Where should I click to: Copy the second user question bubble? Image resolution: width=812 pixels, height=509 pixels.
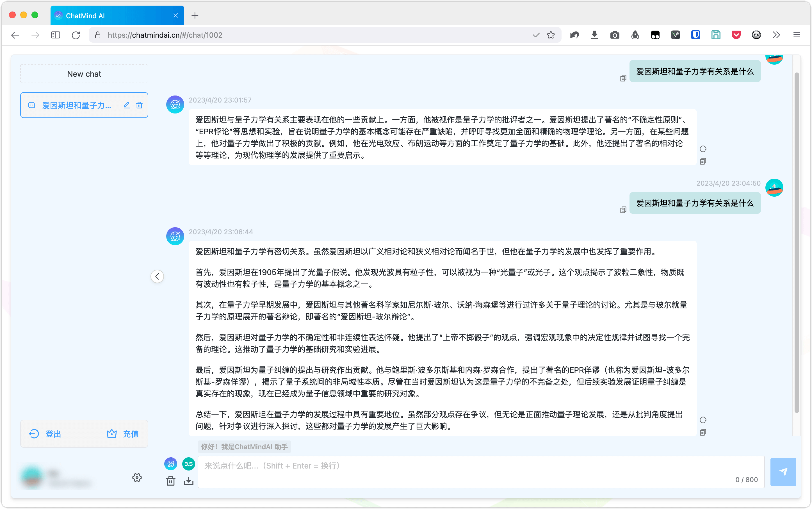623,210
